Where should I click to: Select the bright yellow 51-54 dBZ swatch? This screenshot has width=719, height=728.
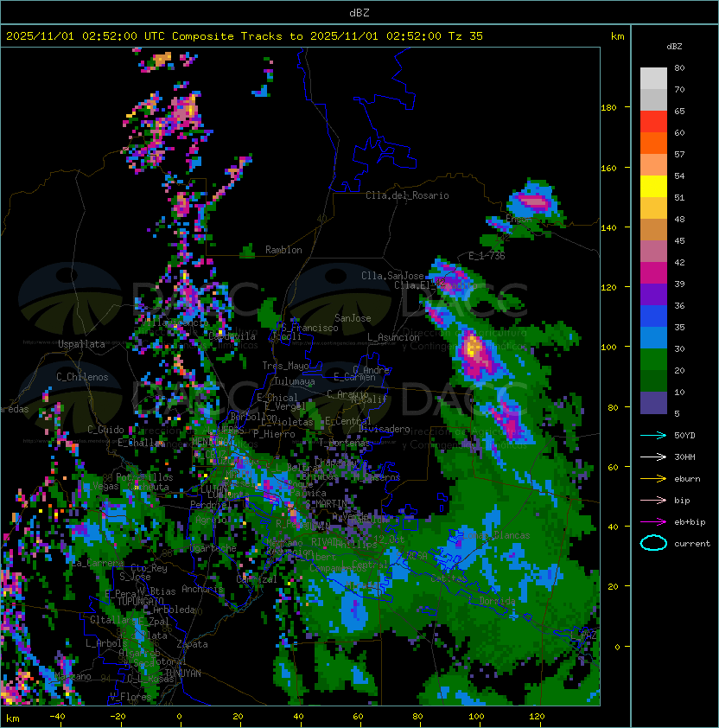coord(653,186)
